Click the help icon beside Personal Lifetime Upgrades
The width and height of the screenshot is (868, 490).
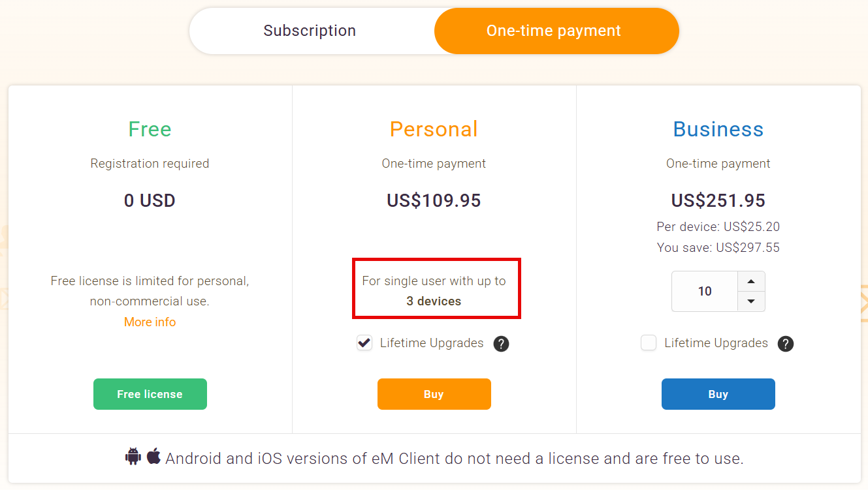[501, 344]
